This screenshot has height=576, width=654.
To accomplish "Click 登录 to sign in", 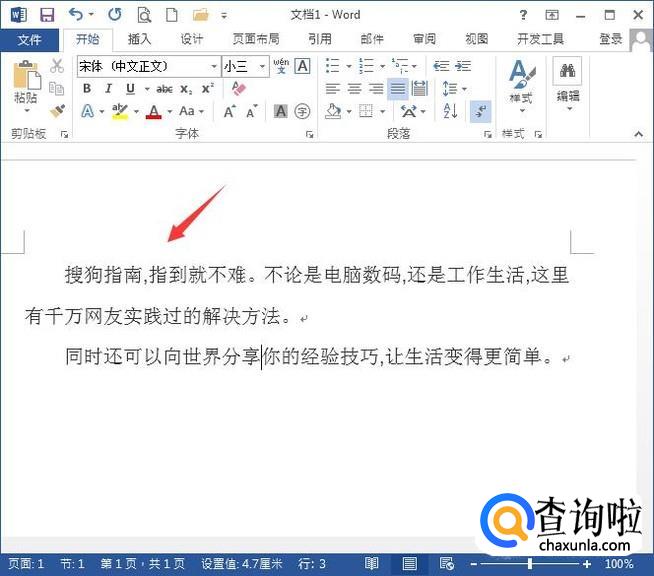I will click(x=611, y=39).
